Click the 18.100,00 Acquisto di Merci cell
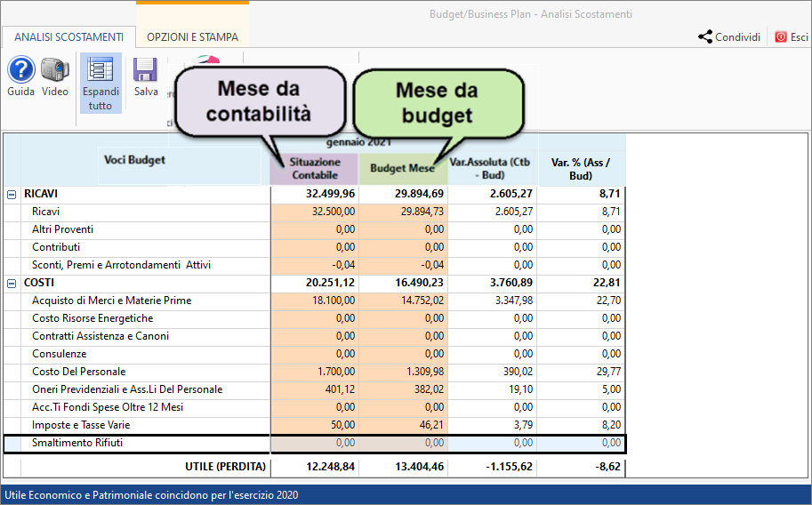This screenshot has width=812, height=505. point(314,301)
